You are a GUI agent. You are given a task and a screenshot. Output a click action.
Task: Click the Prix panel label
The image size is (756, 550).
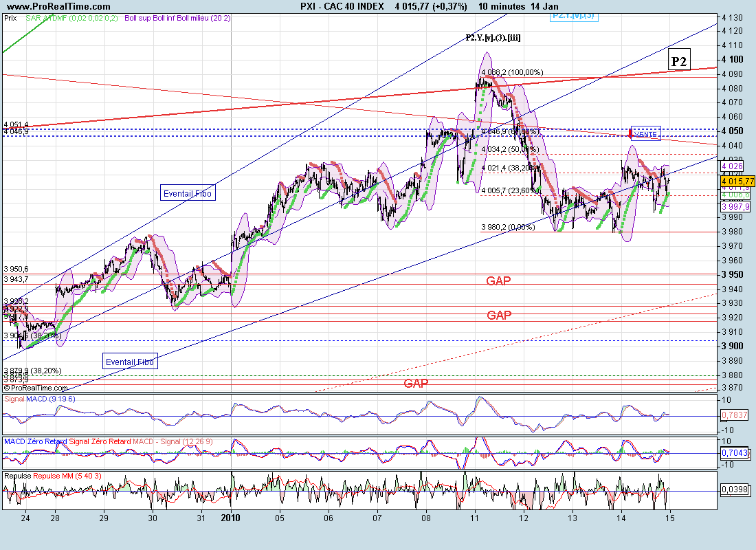[10, 19]
